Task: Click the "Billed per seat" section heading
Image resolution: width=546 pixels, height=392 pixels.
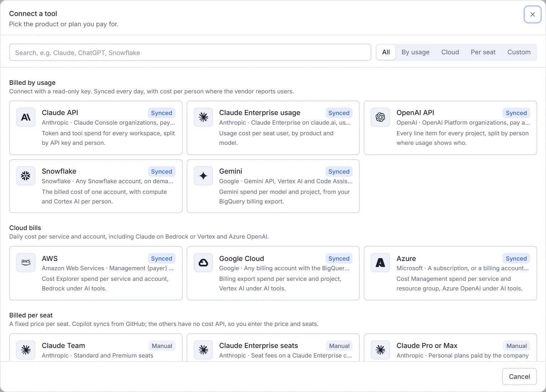Action: coord(31,315)
